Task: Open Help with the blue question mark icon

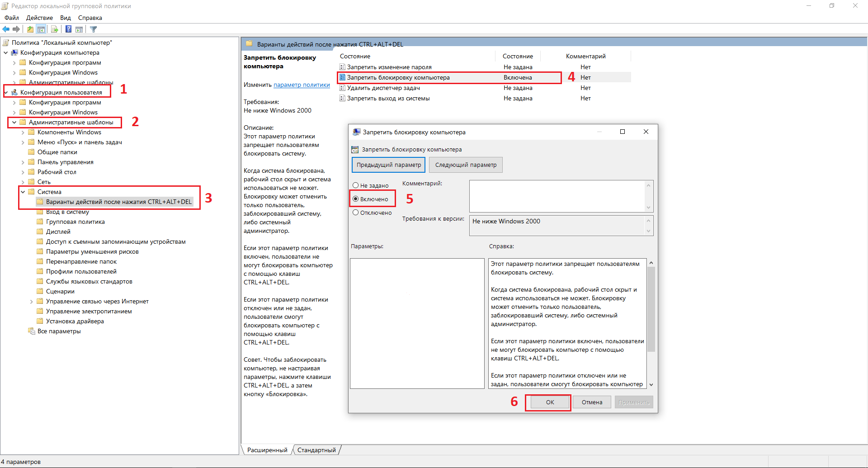Action: pos(68,29)
